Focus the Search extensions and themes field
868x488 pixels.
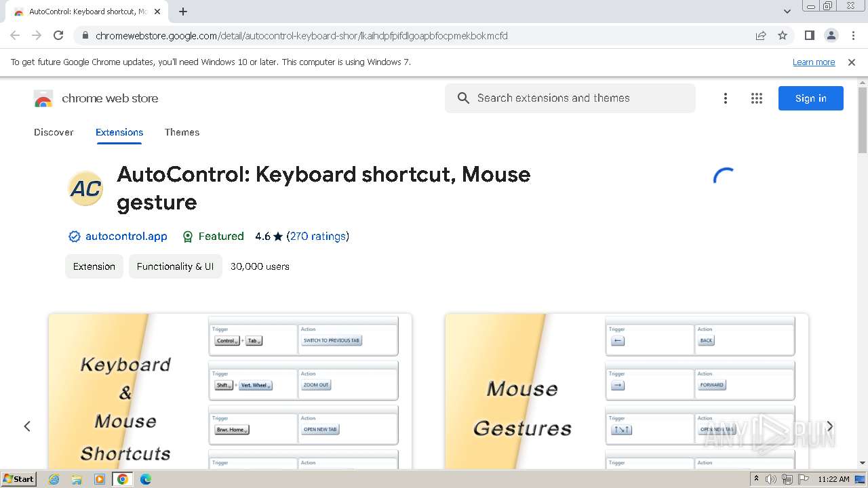tap(570, 98)
